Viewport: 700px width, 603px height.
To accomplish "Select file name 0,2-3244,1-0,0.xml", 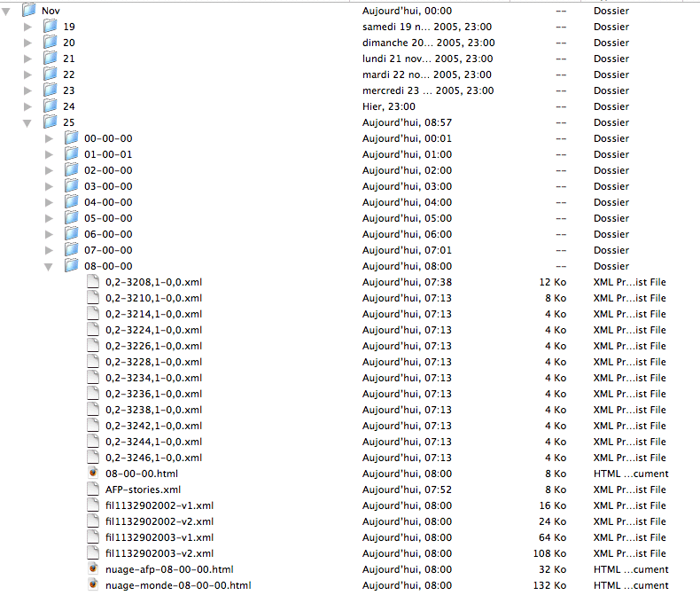I will 153,442.
